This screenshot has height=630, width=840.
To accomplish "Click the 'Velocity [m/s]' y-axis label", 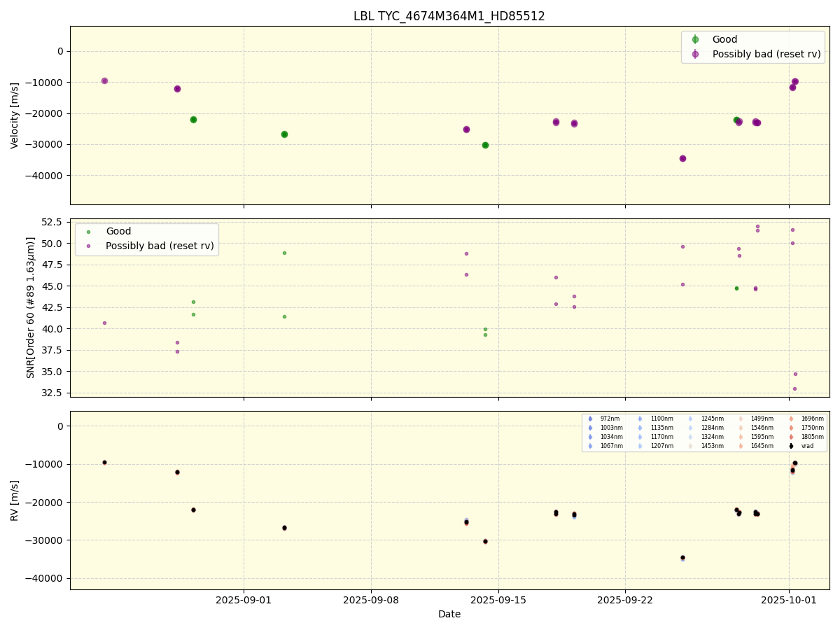I will point(15,115).
